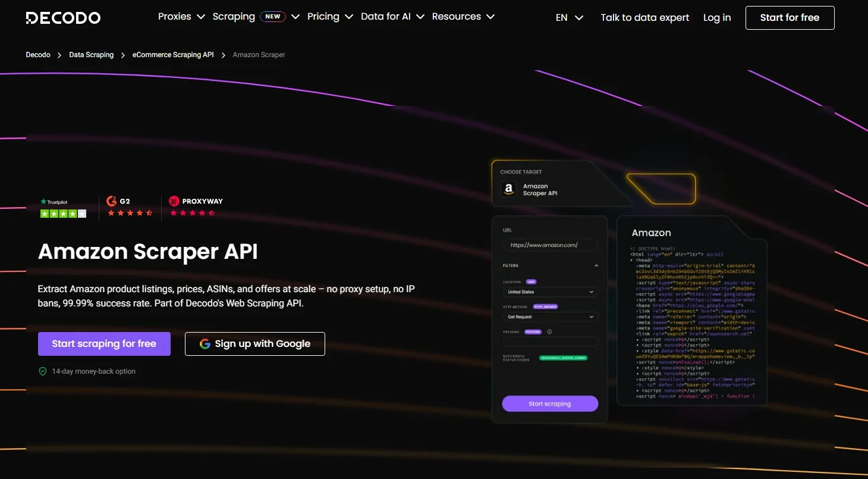Click the URL input field
The width and height of the screenshot is (868, 479).
(550, 245)
